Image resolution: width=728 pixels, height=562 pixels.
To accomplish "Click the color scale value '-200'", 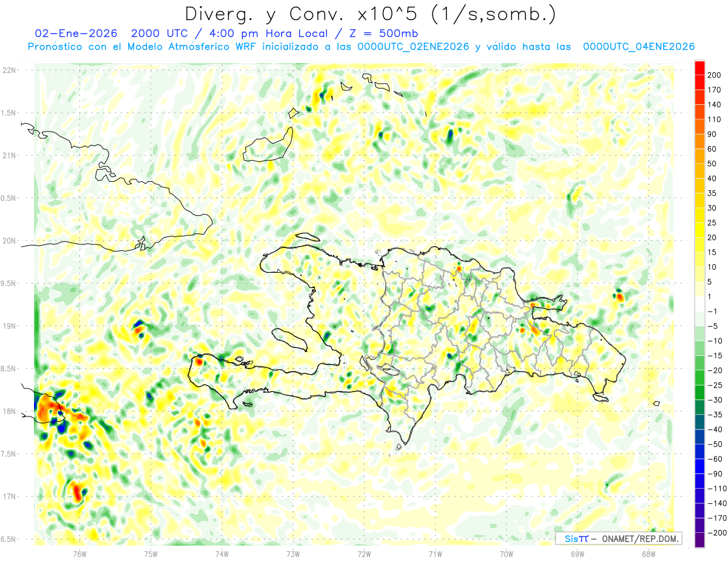I will point(716,533).
